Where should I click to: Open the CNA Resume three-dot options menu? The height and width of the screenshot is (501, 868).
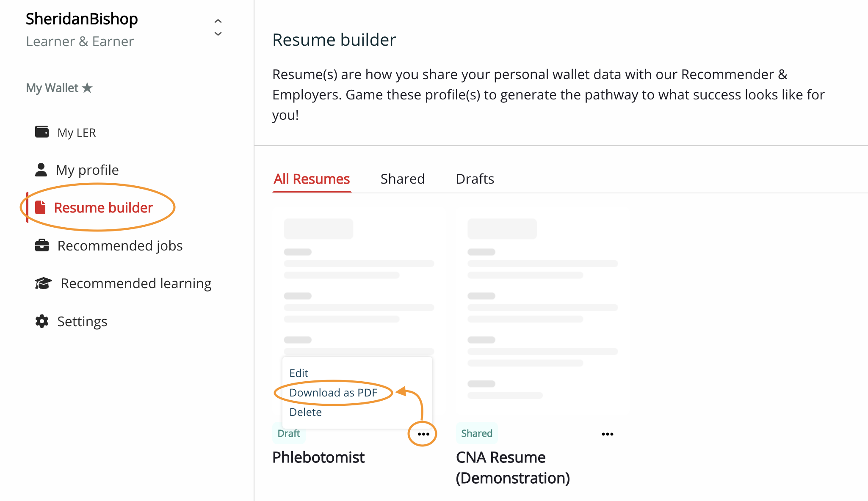pos(607,434)
